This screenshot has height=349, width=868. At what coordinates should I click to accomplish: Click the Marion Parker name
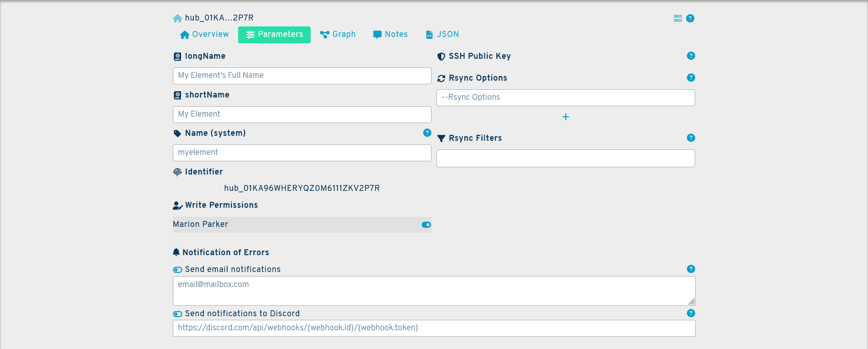click(x=200, y=224)
